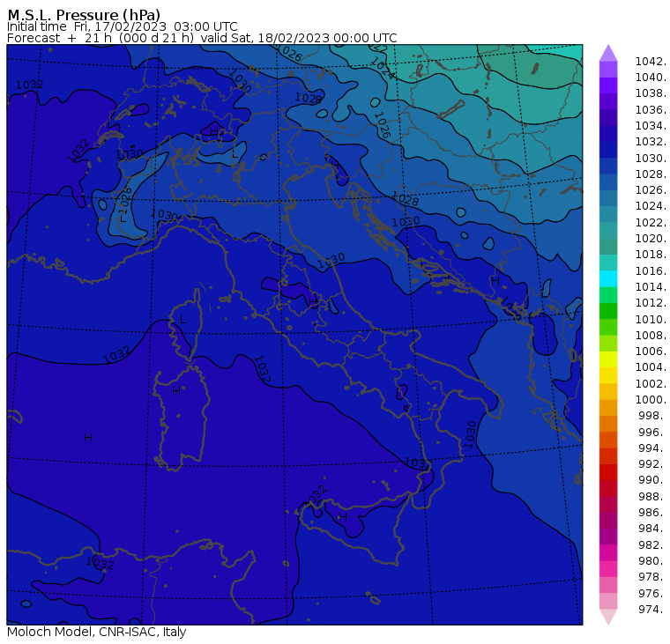Click the '1038.' legend label
The height and width of the screenshot is (644, 670).
[x=651, y=93]
